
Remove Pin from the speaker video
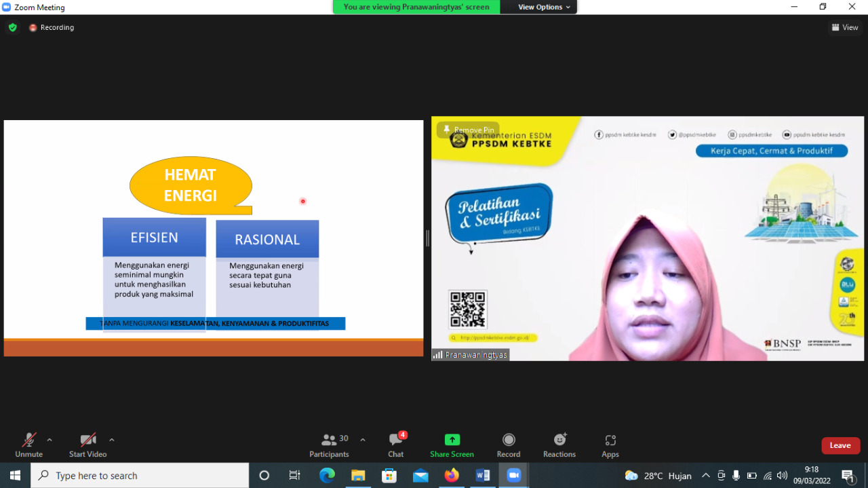468,130
